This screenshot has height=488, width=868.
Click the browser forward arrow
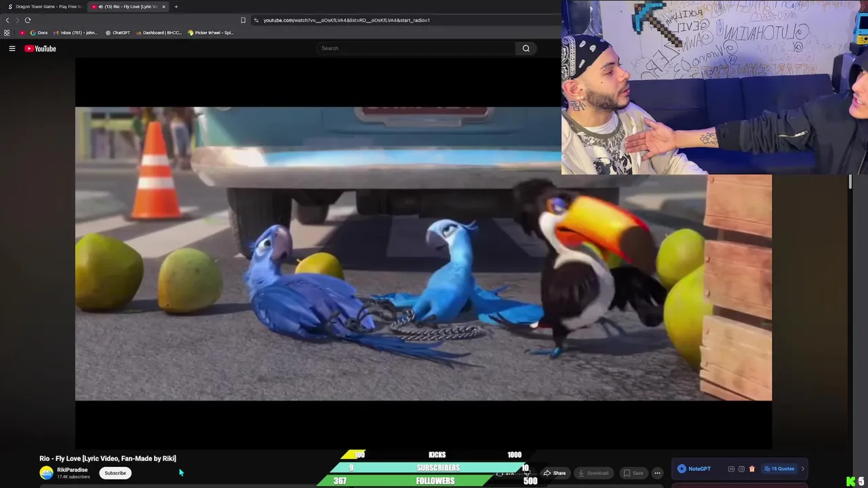[17, 20]
